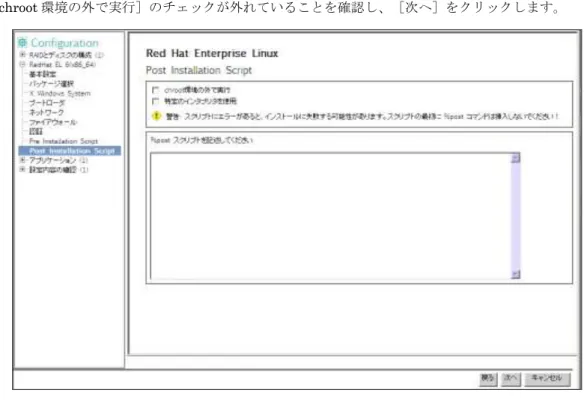The width and height of the screenshot is (584, 404).
Task: Select the 'RedHat EL 6(x86_64)' tree label
Action: click(x=62, y=64)
